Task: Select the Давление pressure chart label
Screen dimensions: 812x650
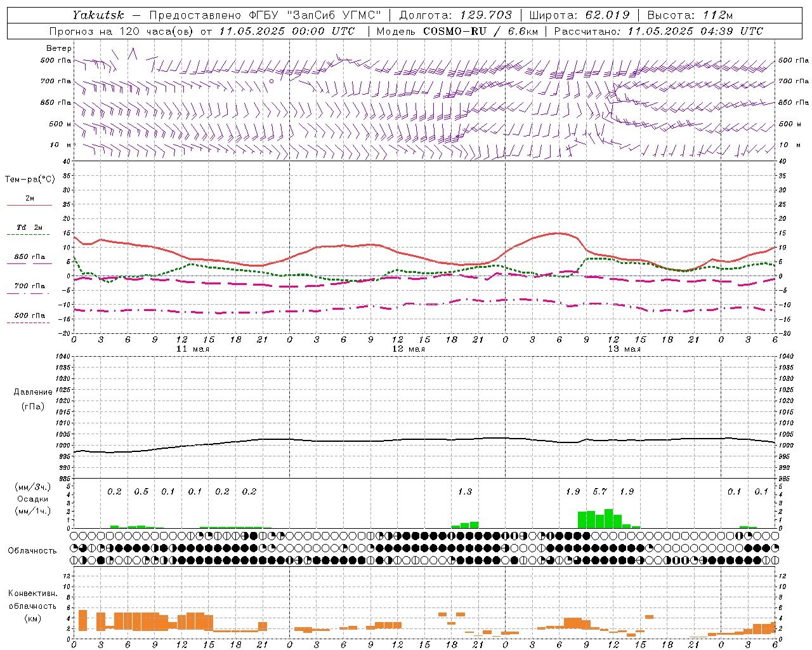Action: [33, 392]
